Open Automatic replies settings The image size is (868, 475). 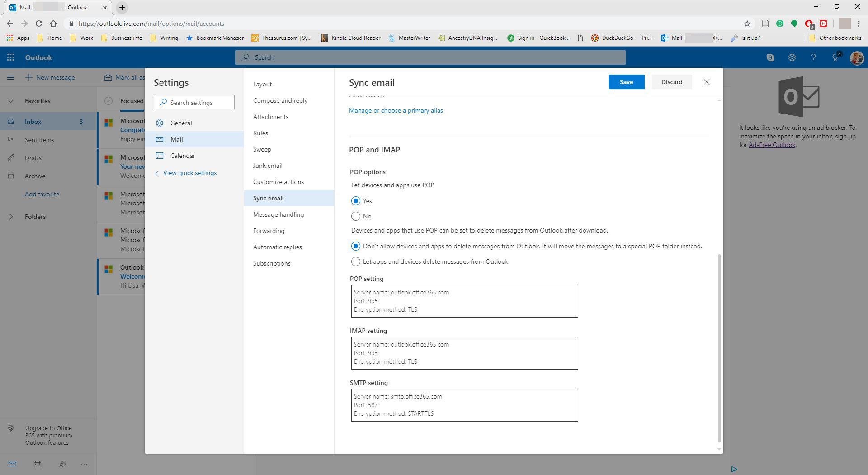click(x=289, y=247)
